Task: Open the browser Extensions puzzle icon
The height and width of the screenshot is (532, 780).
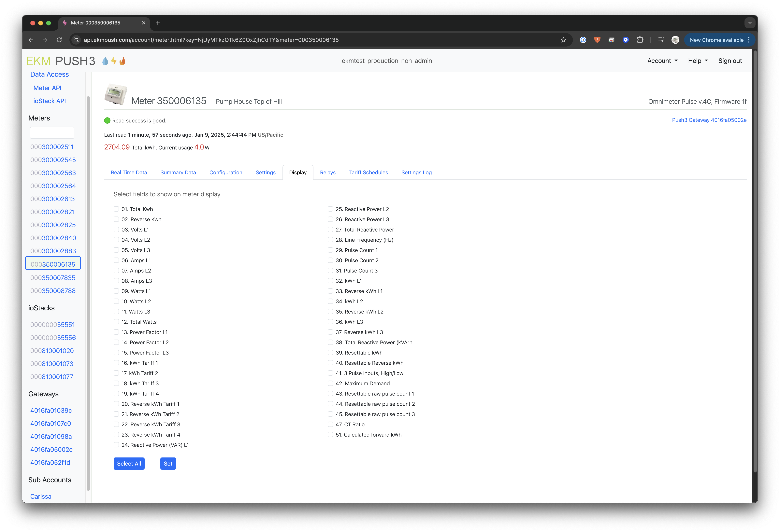Action: click(x=640, y=40)
